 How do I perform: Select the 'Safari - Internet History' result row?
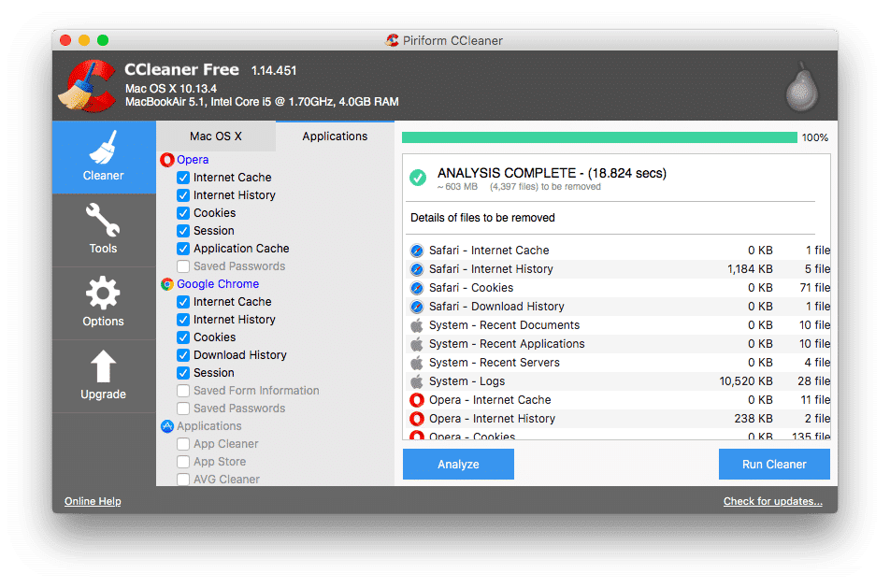pyautogui.click(x=618, y=269)
